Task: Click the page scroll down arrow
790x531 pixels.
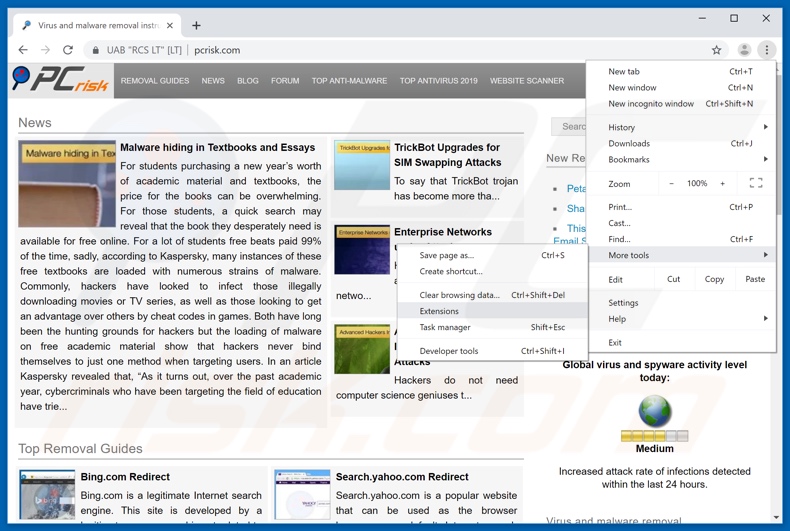Action: coord(776,517)
